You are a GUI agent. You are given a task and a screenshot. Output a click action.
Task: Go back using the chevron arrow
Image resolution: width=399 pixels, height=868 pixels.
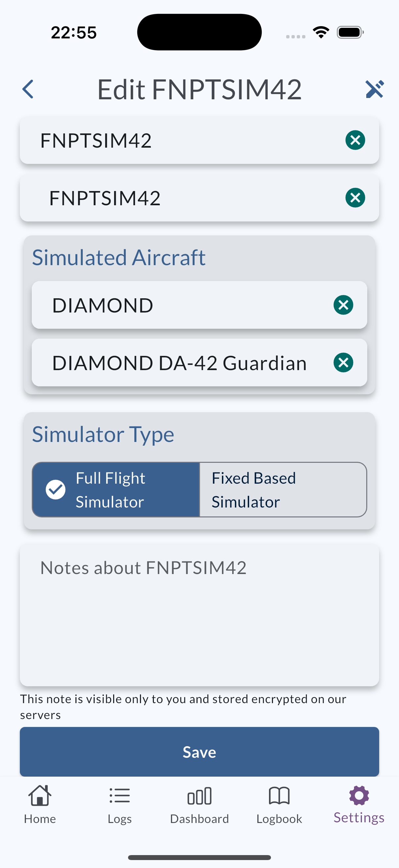tap(28, 89)
